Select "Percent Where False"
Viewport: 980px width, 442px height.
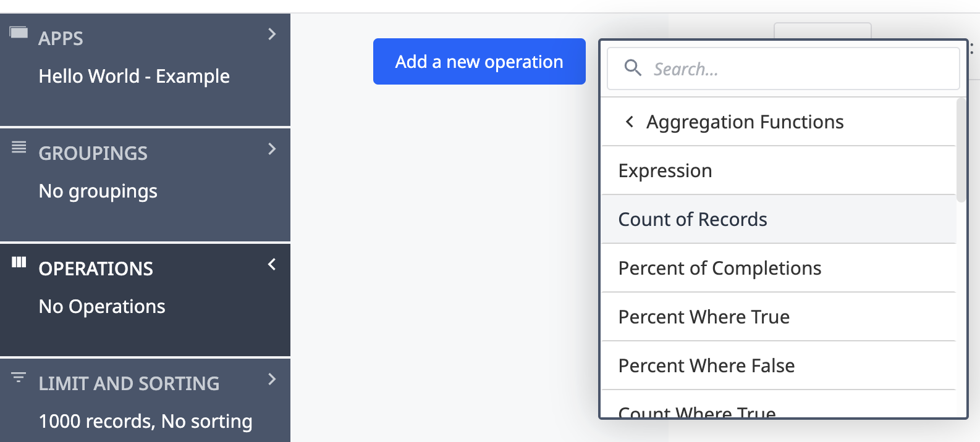[x=706, y=365]
